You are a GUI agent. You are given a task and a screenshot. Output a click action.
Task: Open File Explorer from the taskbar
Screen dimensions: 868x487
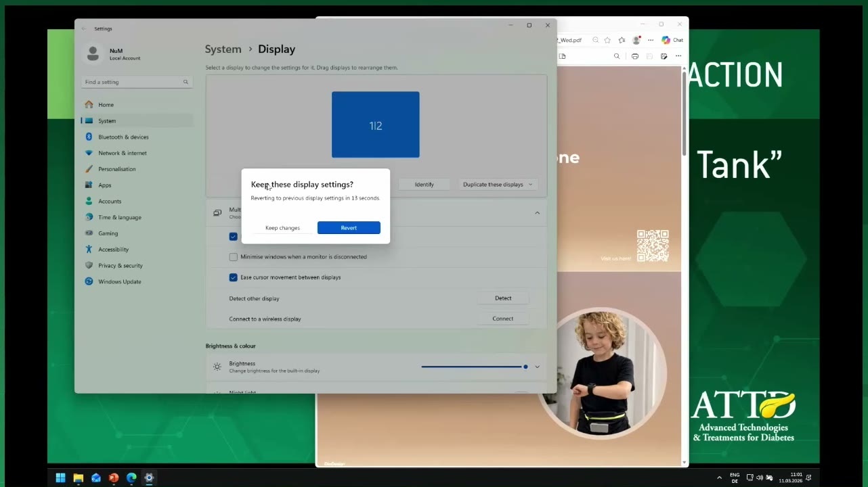[78, 478]
